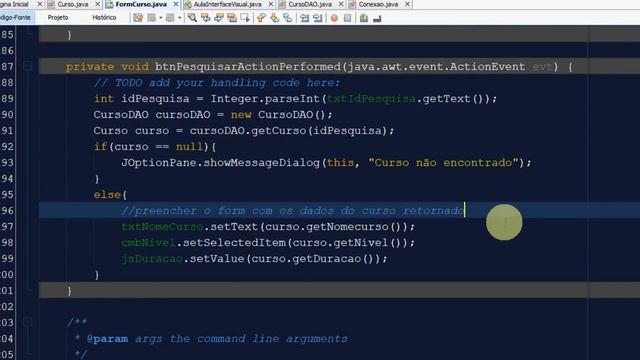Click 'txtNomeCurso' on line 97
Viewport: 640px width, 360px height.
pyautogui.click(x=162, y=227)
